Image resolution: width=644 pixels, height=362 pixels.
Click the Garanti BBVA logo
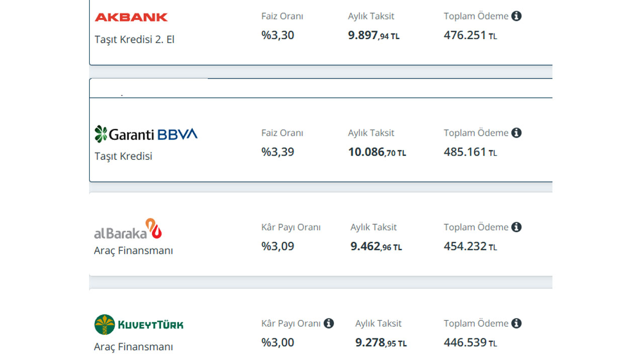point(146,134)
